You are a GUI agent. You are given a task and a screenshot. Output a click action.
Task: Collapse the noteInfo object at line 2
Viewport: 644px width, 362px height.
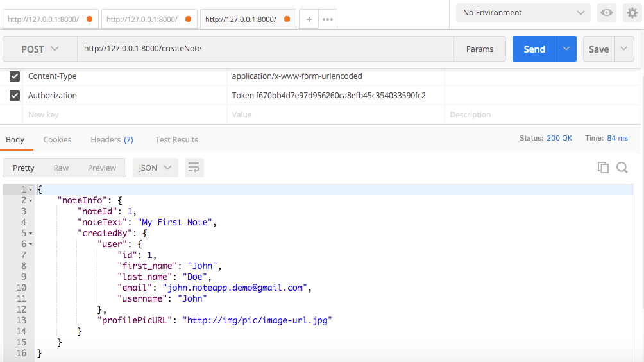[30, 200]
